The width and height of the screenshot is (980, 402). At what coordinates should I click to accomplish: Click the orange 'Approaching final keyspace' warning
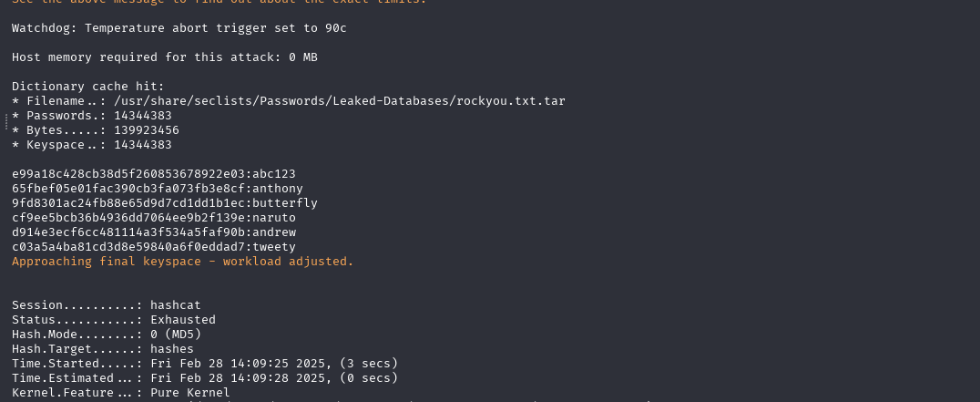[182, 262]
